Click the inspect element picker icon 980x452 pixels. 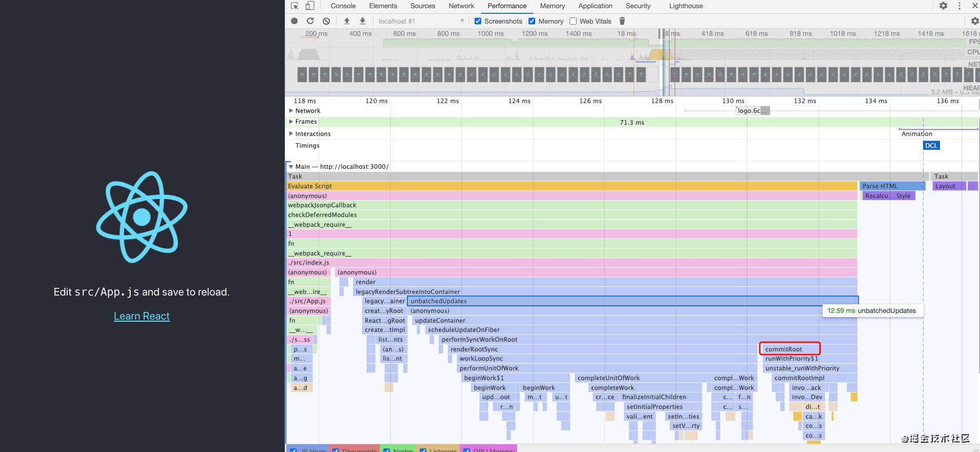pyautogui.click(x=295, y=6)
